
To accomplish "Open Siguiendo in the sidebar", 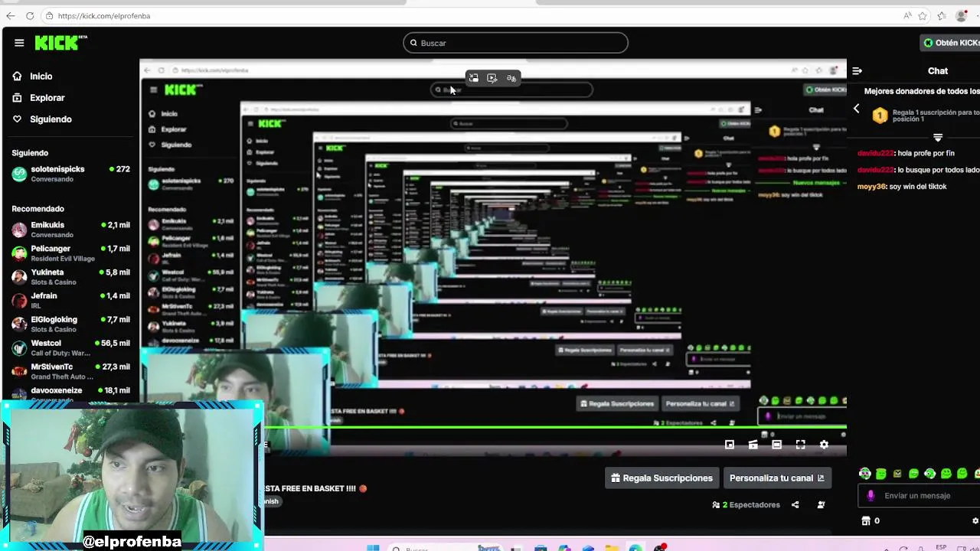I will click(x=42, y=119).
